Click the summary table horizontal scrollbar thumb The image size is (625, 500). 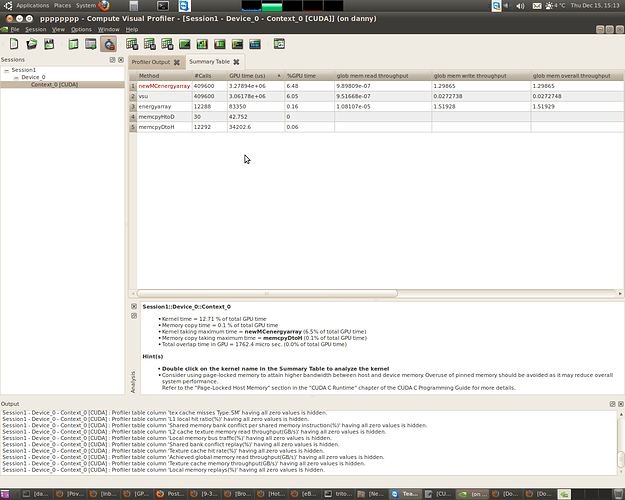[267, 293]
